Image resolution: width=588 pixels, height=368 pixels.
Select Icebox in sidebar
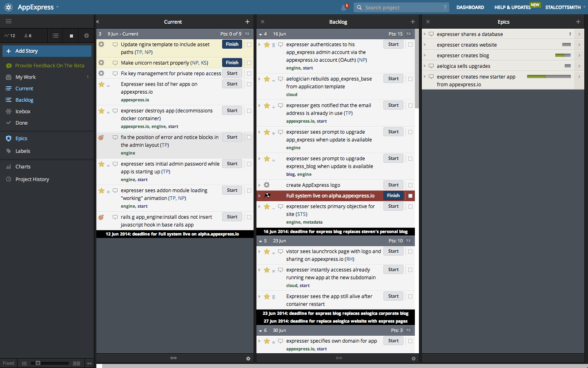click(x=23, y=112)
